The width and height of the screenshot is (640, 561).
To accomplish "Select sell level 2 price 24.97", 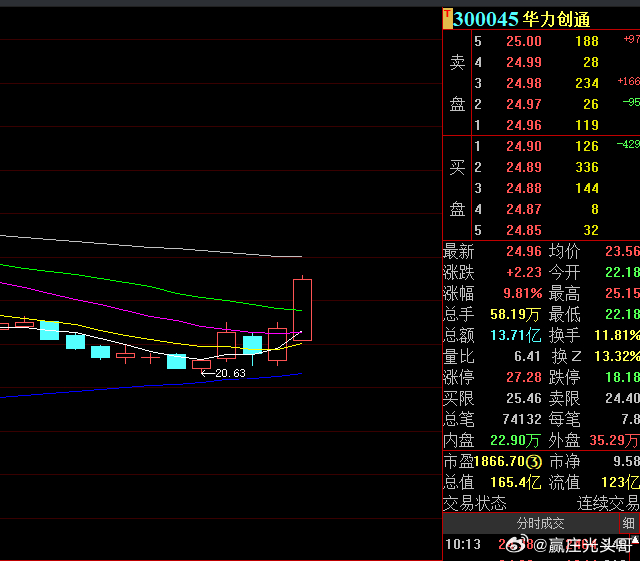I will 524,104.
